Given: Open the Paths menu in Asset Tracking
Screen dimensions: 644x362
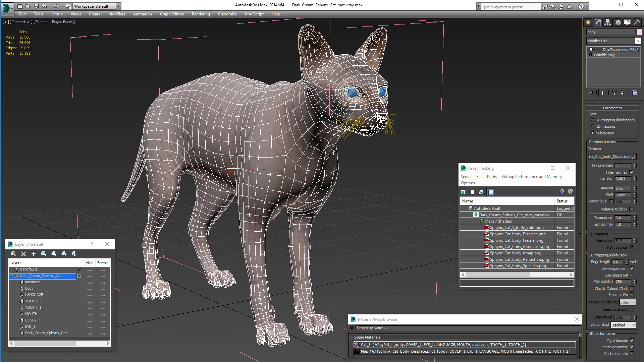Looking at the screenshot, I should click(x=492, y=177).
